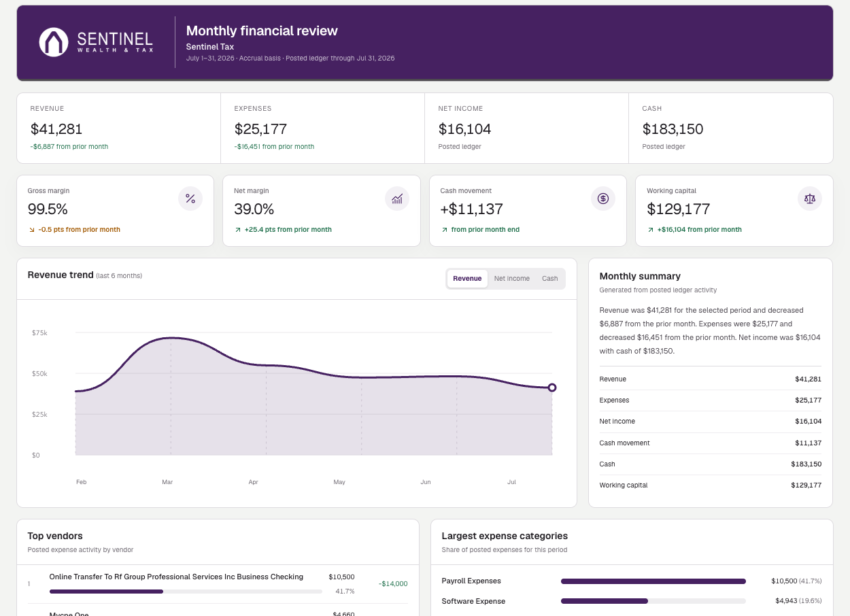Click the Largest expense categories heading
Viewport: 850px width, 616px height.
505,536
